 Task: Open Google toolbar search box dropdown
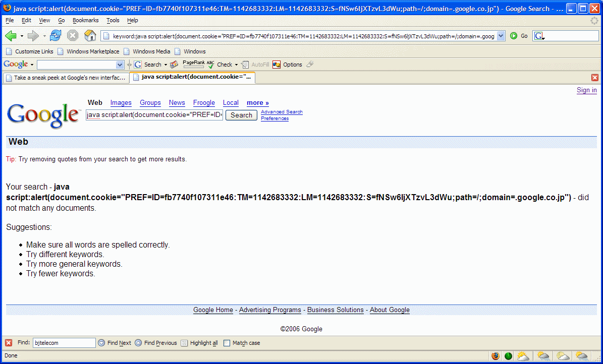[120, 65]
